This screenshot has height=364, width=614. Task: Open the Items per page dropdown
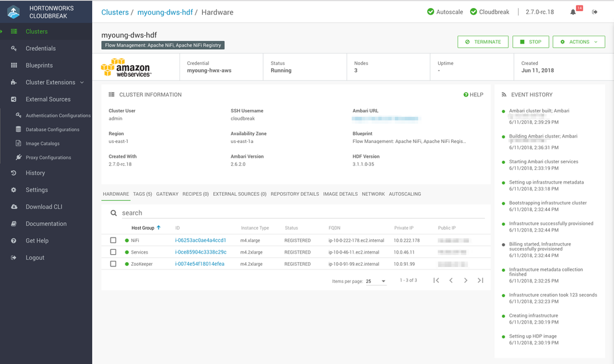pyautogui.click(x=376, y=281)
